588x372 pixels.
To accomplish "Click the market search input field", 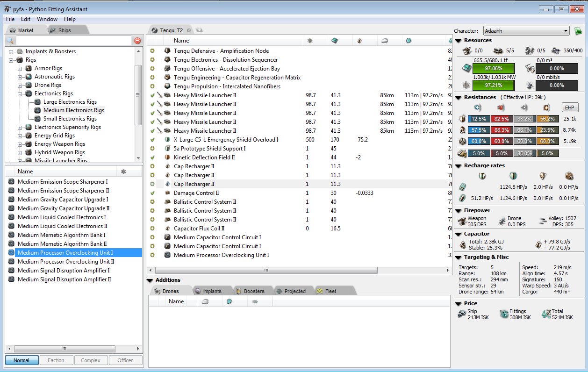I will click(x=74, y=41).
